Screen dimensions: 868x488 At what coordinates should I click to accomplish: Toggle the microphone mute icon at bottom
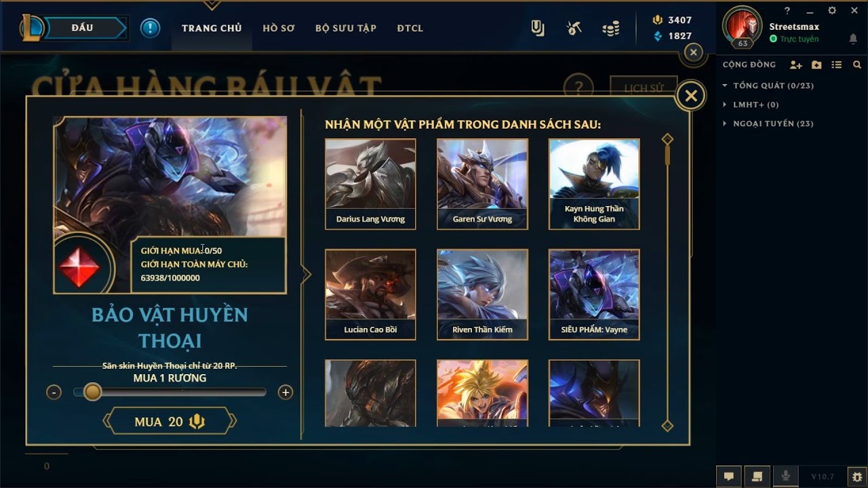[786, 476]
